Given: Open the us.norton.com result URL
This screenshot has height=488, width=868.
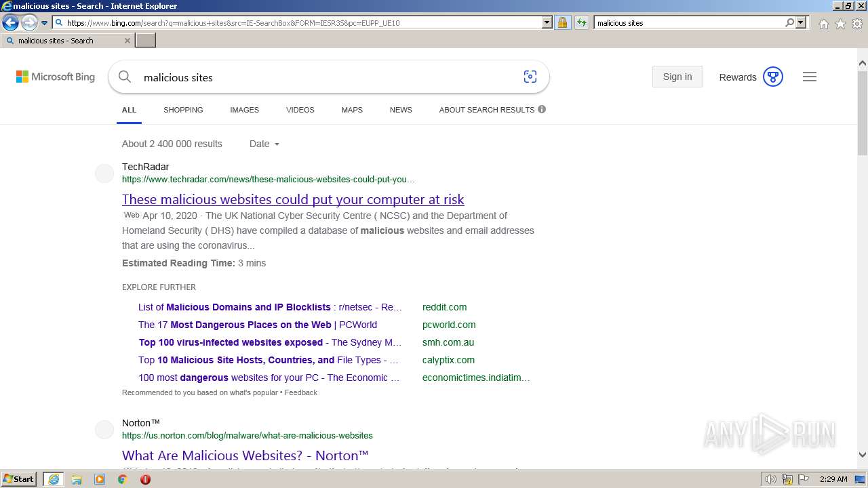Looking at the screenshot, I should 248,435.
